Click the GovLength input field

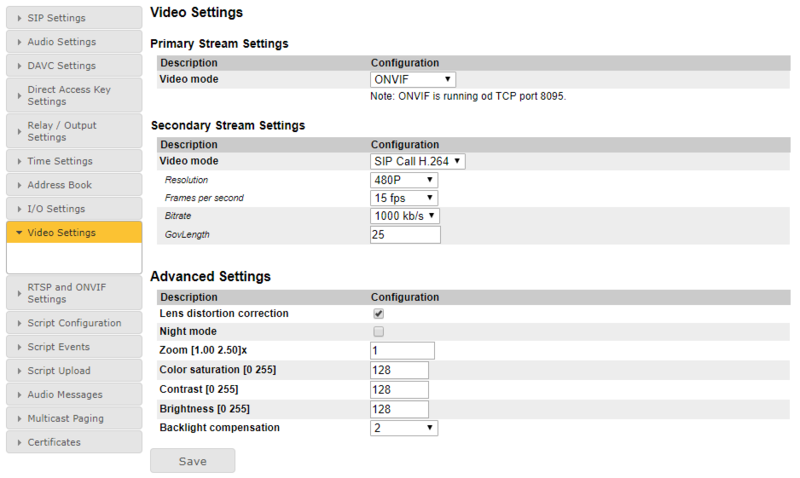click(405, 235)
